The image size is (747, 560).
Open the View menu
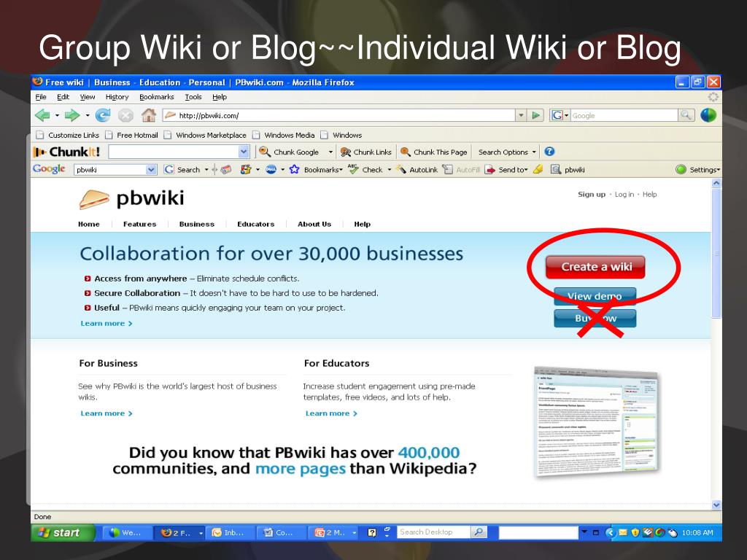88,97
